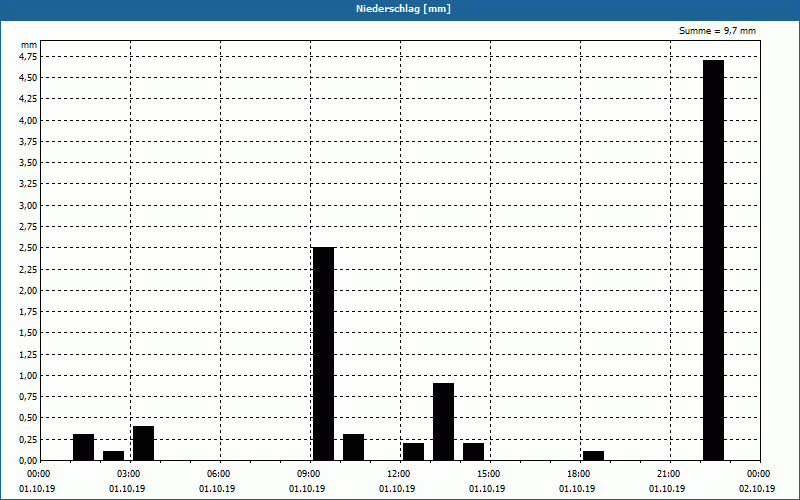The height and width of the screenshot is (500, 800).
Task: Click the "01.10.19" date beneath 06:00
Action: click(217, 489)
